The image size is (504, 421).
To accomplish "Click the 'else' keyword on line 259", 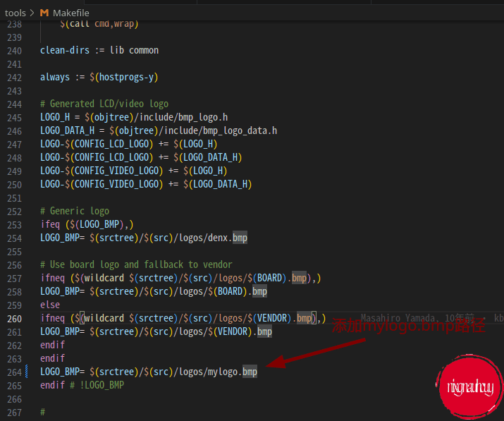I will pyautogui.click(x=50, y=305).
